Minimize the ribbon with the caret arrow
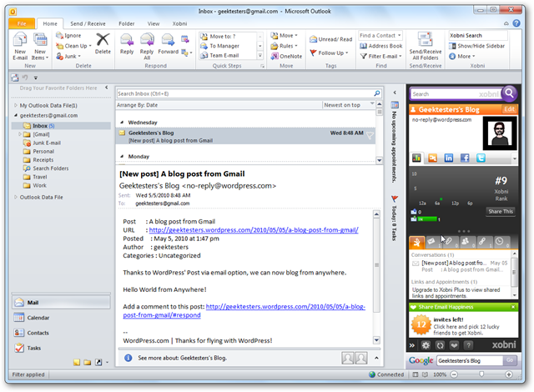534x392 pixels. (x=506, y=23)
